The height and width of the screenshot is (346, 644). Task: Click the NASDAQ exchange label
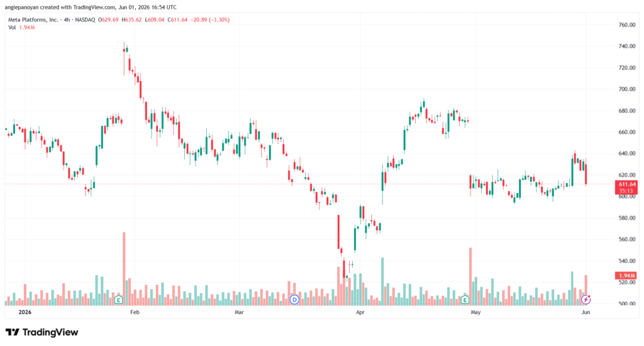[x=85, y=20]
